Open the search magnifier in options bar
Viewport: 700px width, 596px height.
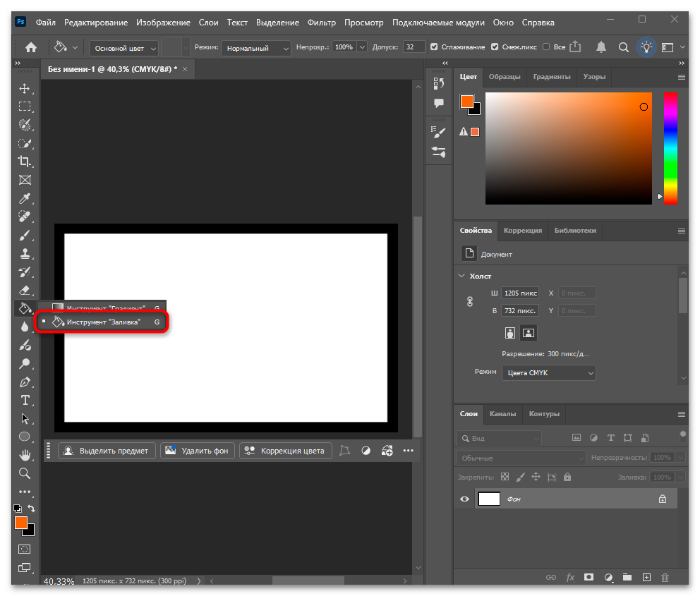click(624, 47)
